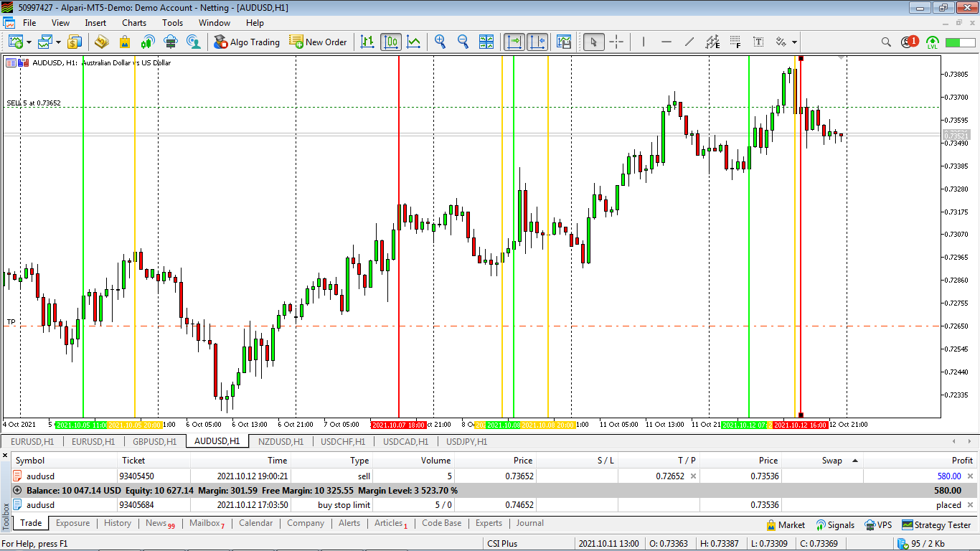The height and width of the screenshot is (551, 980).
Task: Remove the take profit of sell position
Action: click(x=693, y=476)
